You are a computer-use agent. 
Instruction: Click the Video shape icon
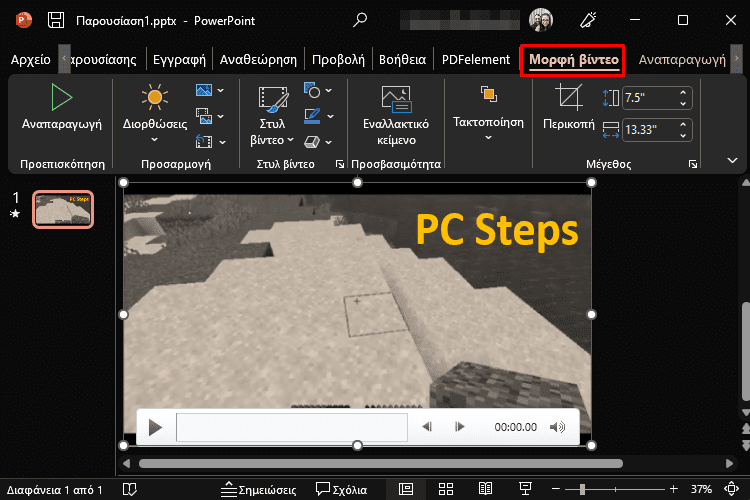pos(312,90)
